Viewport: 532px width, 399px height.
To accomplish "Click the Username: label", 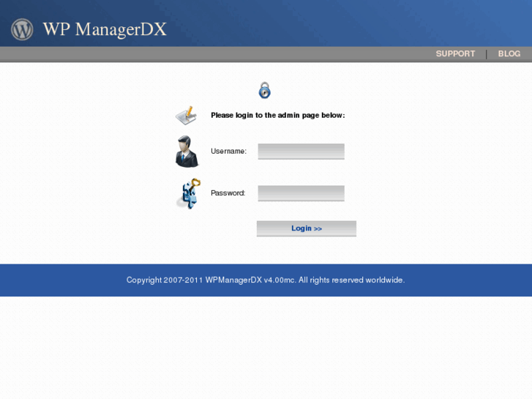I will [x=228, y=151].
